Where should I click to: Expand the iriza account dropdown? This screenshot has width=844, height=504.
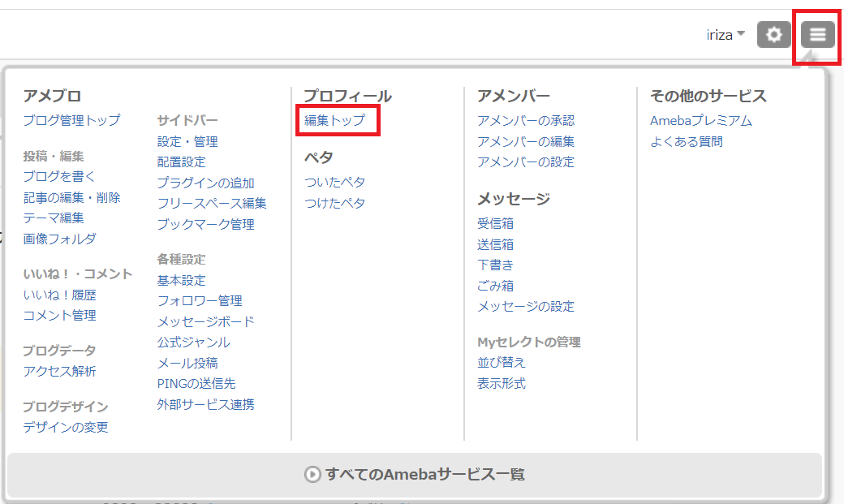click(726, 35)
